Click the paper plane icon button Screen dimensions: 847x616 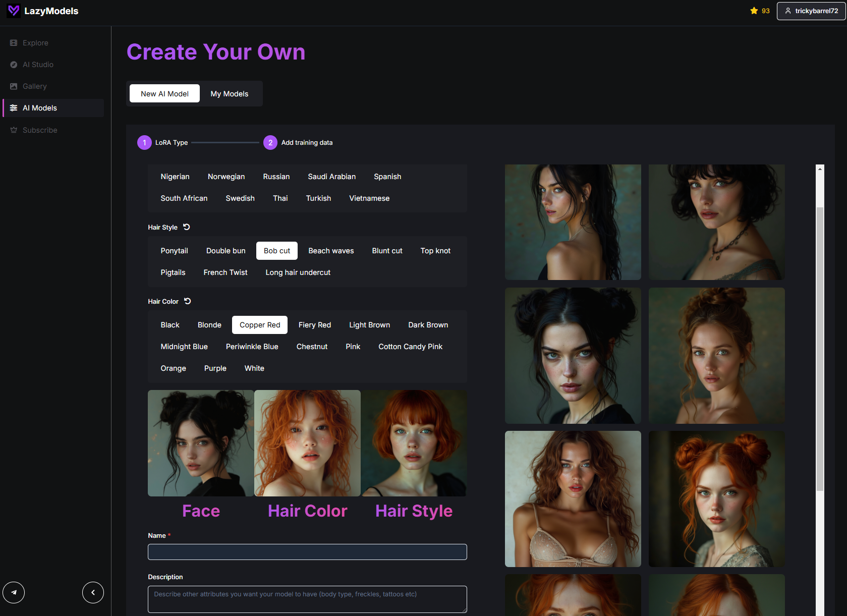14,592
